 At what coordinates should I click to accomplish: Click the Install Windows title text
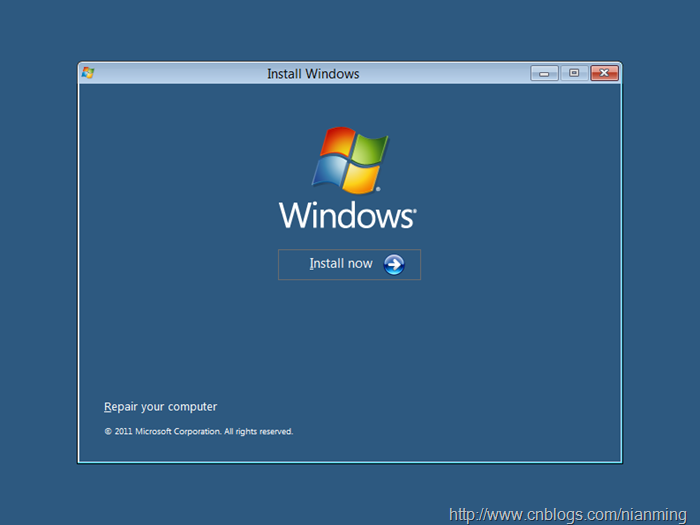pyautogui.click(x=313, y=74)
